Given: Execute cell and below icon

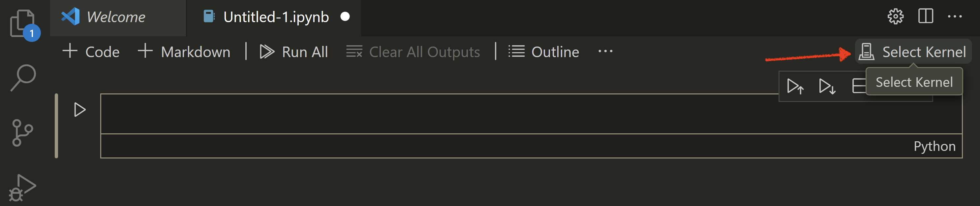Looking at the screenshot, I should pyautogui.click(x=827, y=86).
